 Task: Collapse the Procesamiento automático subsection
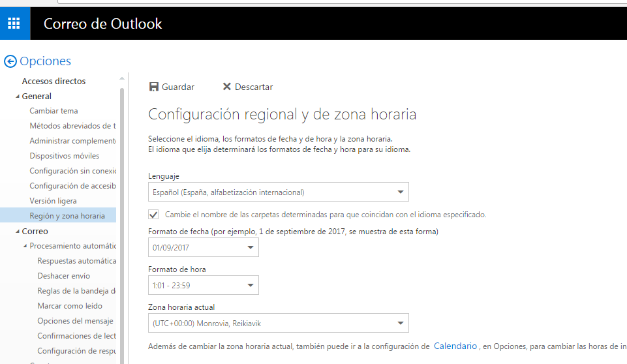25,246
